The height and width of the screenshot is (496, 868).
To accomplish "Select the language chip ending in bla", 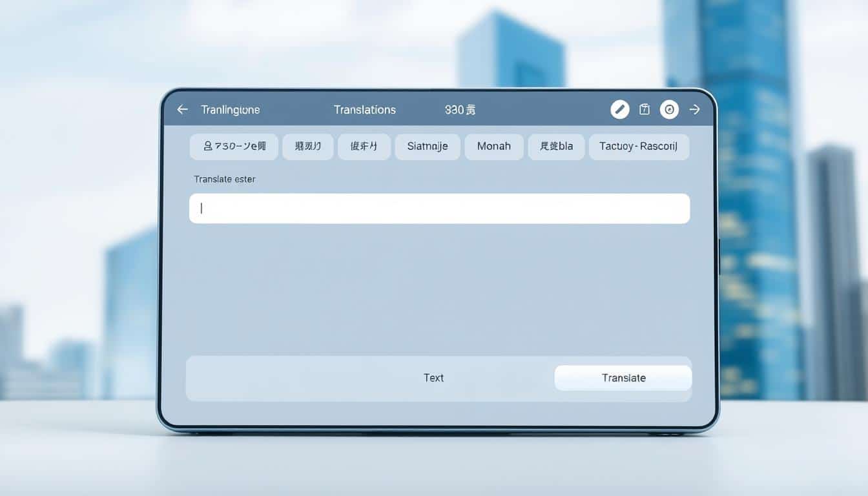I will click(x=555, y=147).
